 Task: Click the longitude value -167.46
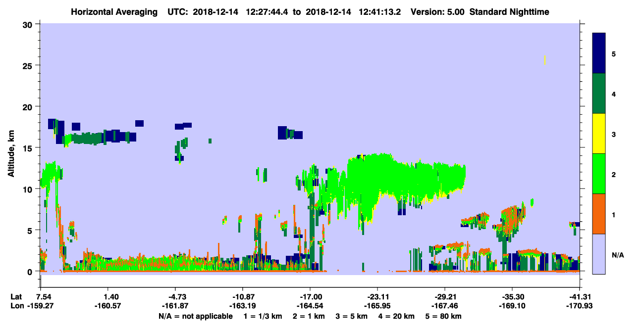[445, 306]
